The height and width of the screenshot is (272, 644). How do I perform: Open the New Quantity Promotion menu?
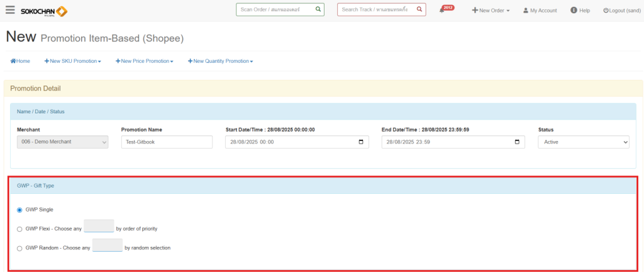pos(220,61)
